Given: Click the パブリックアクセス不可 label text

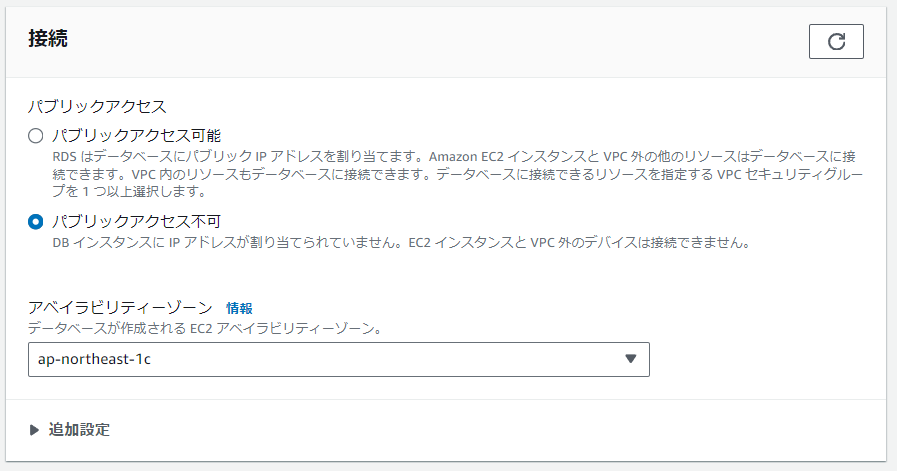Looking at the screenshot, I should [x=136, y=221].
